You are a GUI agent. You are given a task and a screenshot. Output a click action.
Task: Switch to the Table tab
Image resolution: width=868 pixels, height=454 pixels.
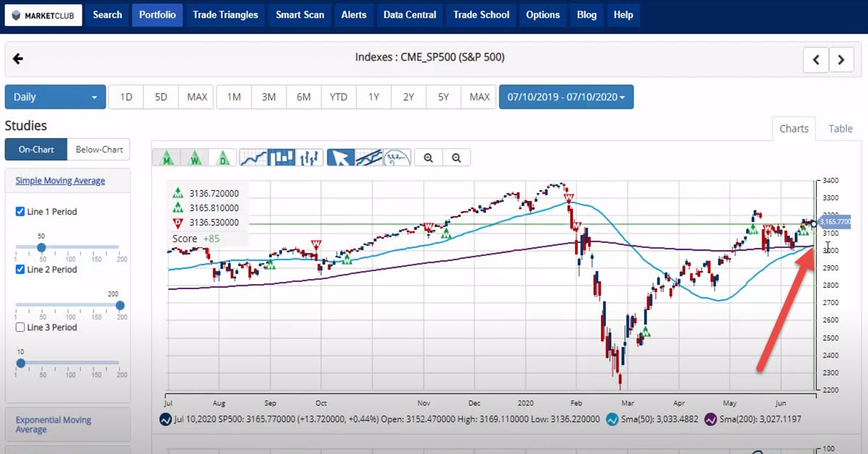[x=841, y=129]
